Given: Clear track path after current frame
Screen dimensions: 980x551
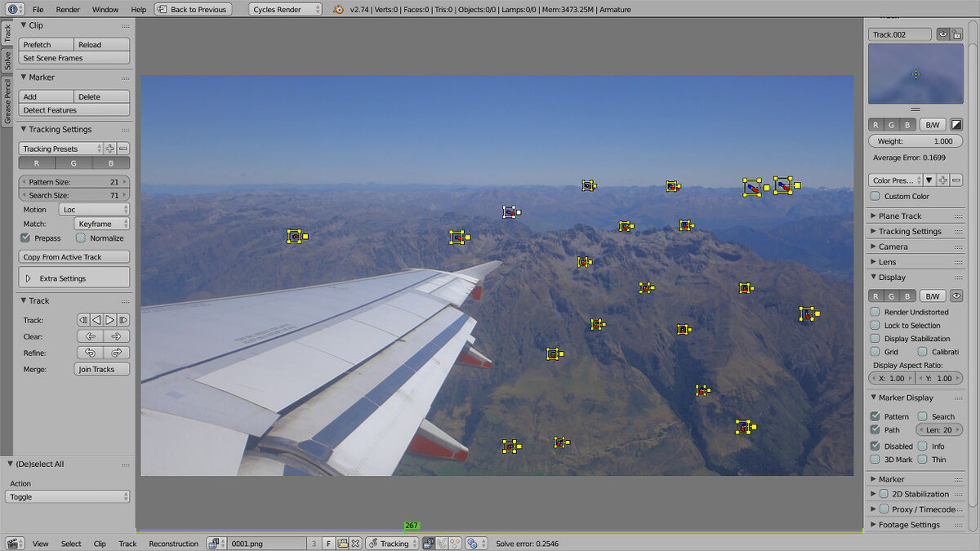Looking at the screenshot, I should coord(116,336).
